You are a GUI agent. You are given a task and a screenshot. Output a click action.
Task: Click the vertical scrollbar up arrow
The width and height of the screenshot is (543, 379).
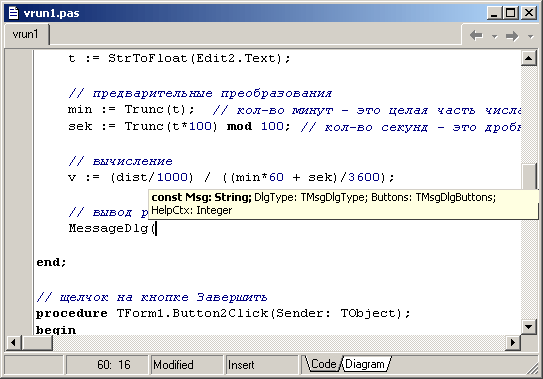[529, 58]
